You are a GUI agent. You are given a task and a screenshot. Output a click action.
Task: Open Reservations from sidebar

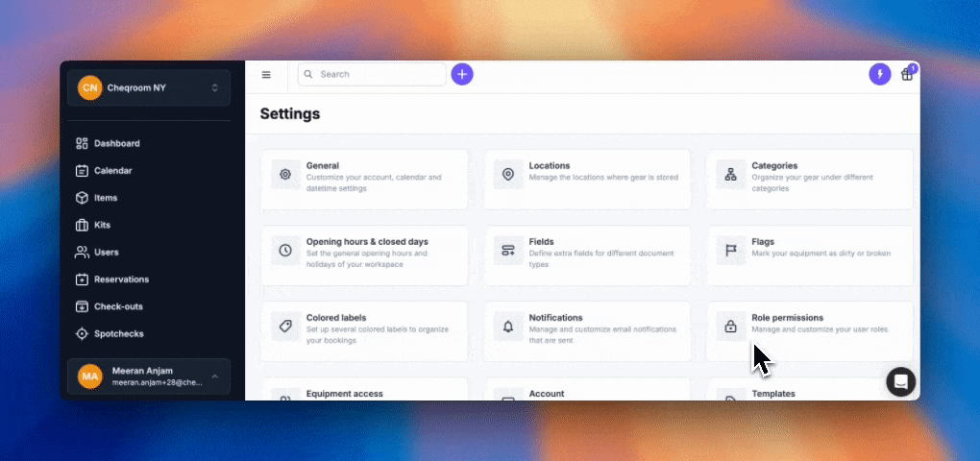point(122,279)
